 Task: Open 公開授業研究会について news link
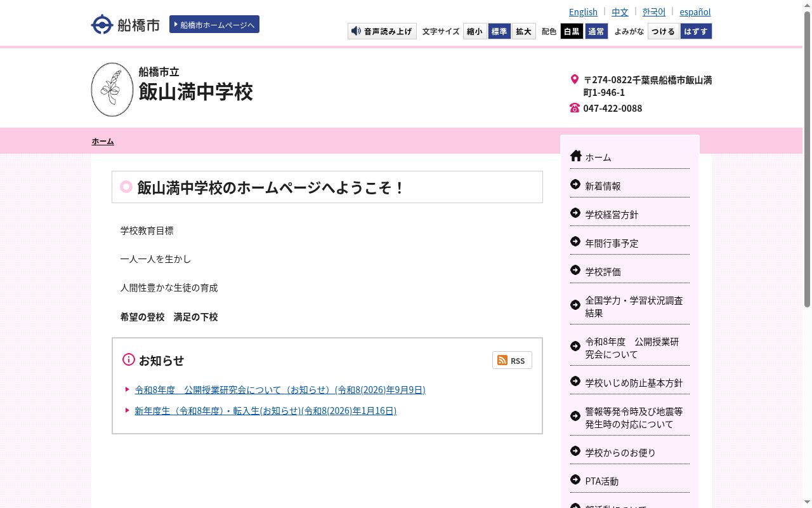280,390
